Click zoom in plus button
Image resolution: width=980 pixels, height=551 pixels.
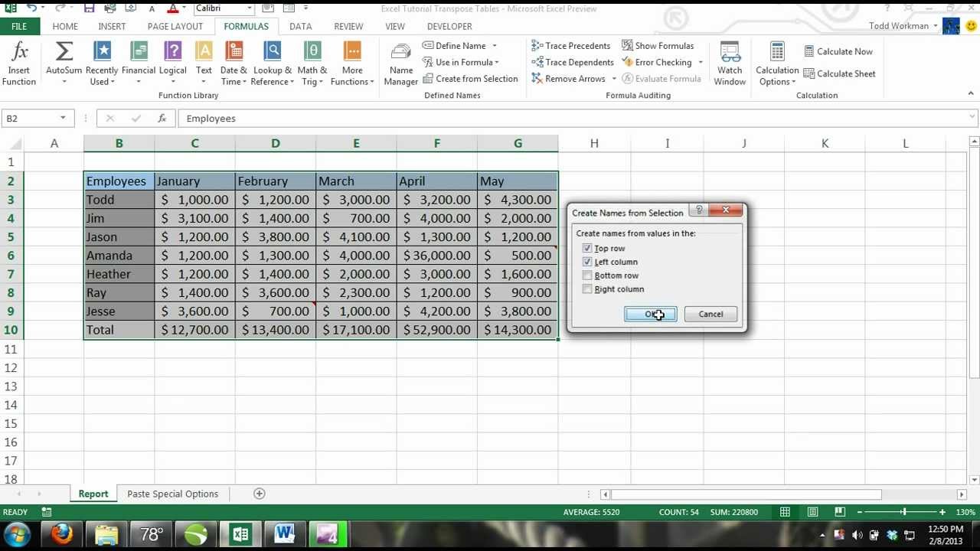(x=942, y=512)
